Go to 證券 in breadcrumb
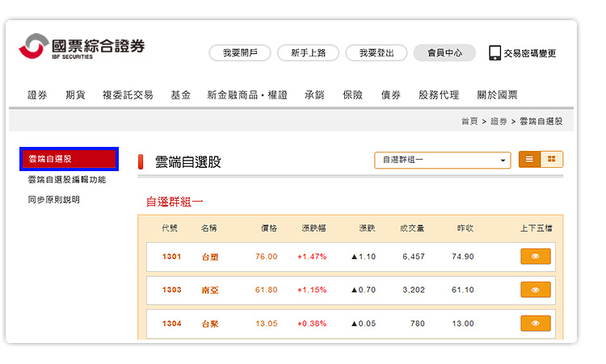 (x=499, y=121)
